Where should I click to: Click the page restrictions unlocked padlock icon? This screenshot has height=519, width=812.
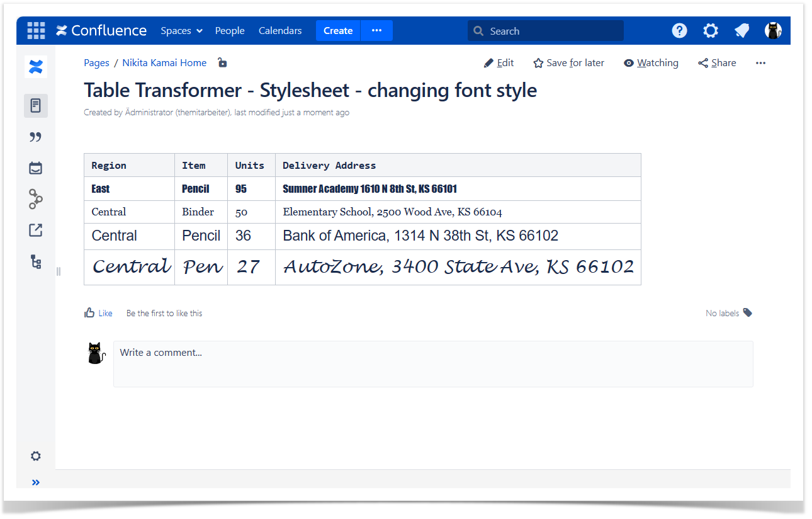coord(222,62)
